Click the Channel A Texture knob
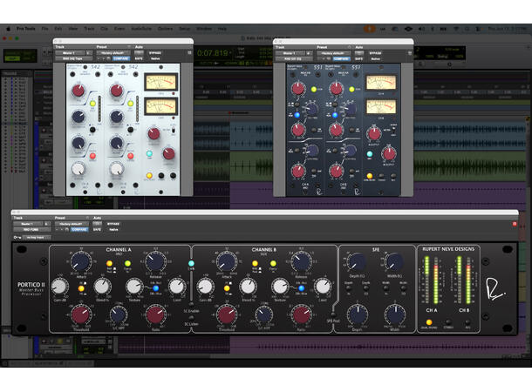This screenshot has width=532, height=392. (x=134, y=287)
